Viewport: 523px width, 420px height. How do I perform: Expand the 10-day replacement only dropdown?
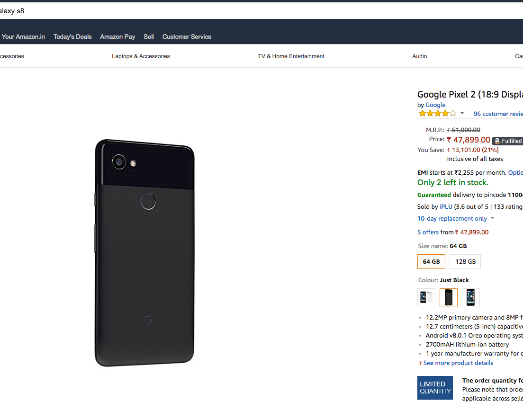492,218
